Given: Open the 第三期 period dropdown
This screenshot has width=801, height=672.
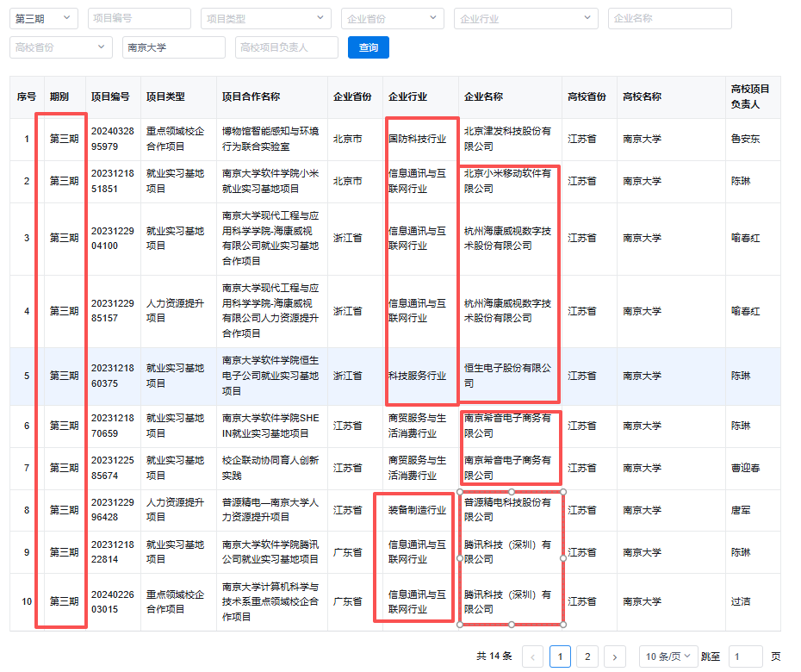Looking at the screenshot, I should (x=43, y=18).
